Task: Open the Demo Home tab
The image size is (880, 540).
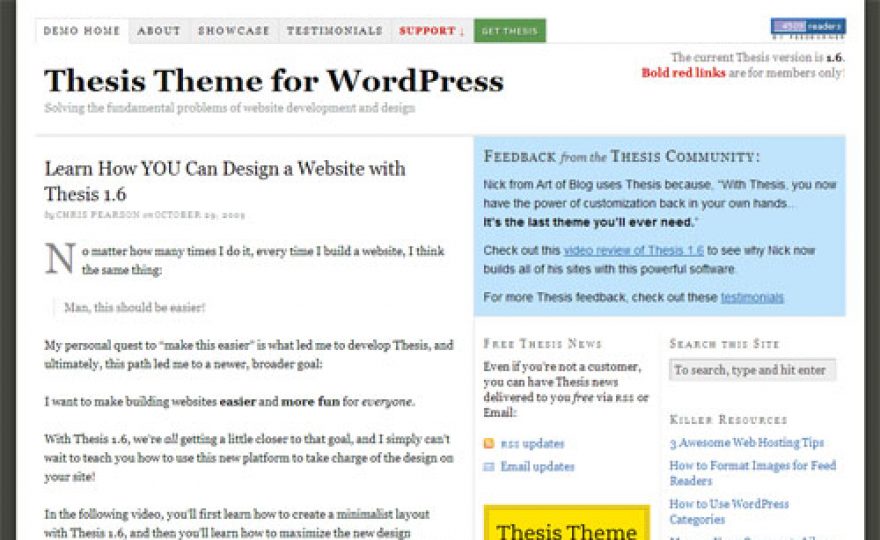Action: [82, 31]
